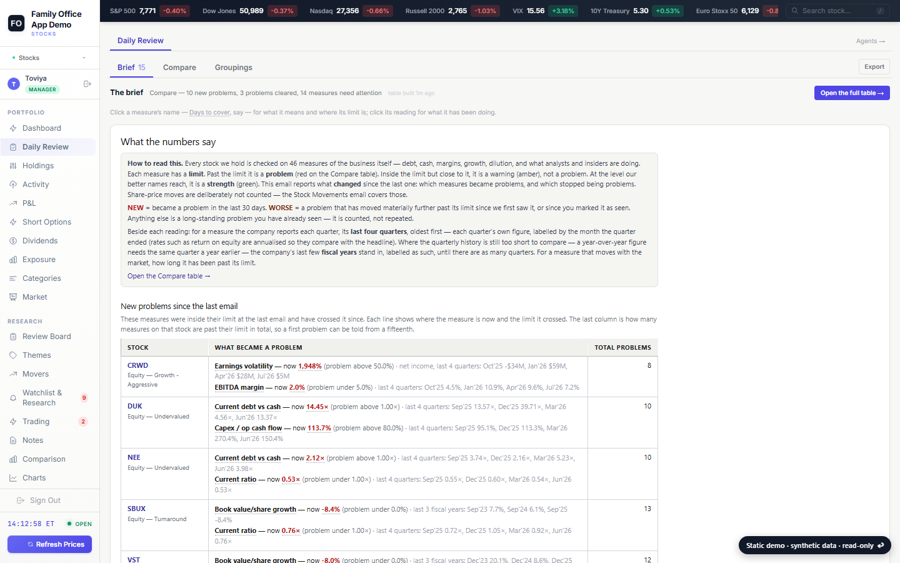The width and height of the screenshot is (900, 563).
Task: Click the Sign Out icon
Action: click(x=21, y=500)
